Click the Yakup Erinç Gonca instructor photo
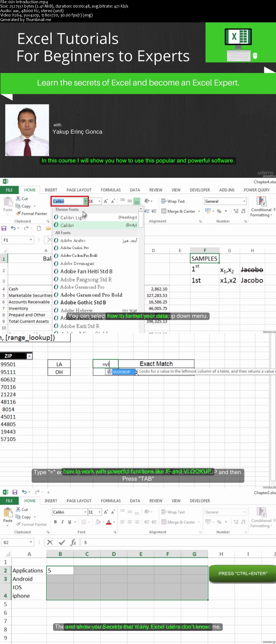This screenshot has width=276, height=644. (27, 130)
